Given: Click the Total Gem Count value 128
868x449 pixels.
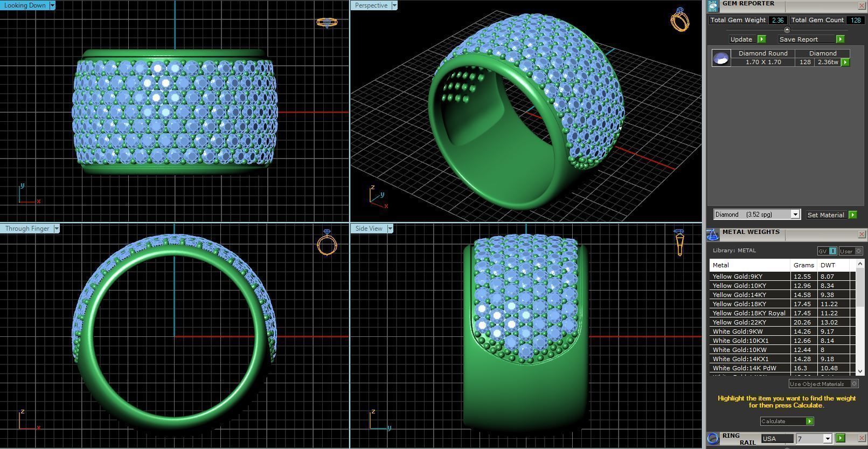Looking at the screenshot, I should [x=856, y=20].
